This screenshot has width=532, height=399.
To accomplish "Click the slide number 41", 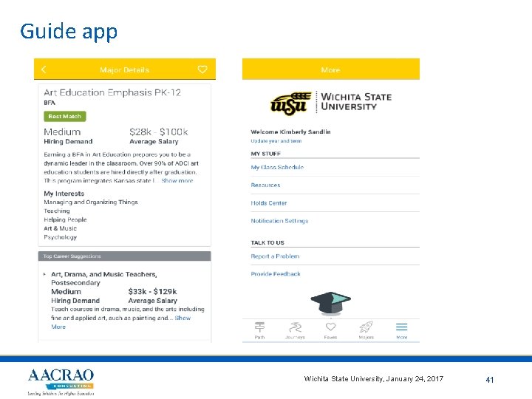I will (490, 380).
